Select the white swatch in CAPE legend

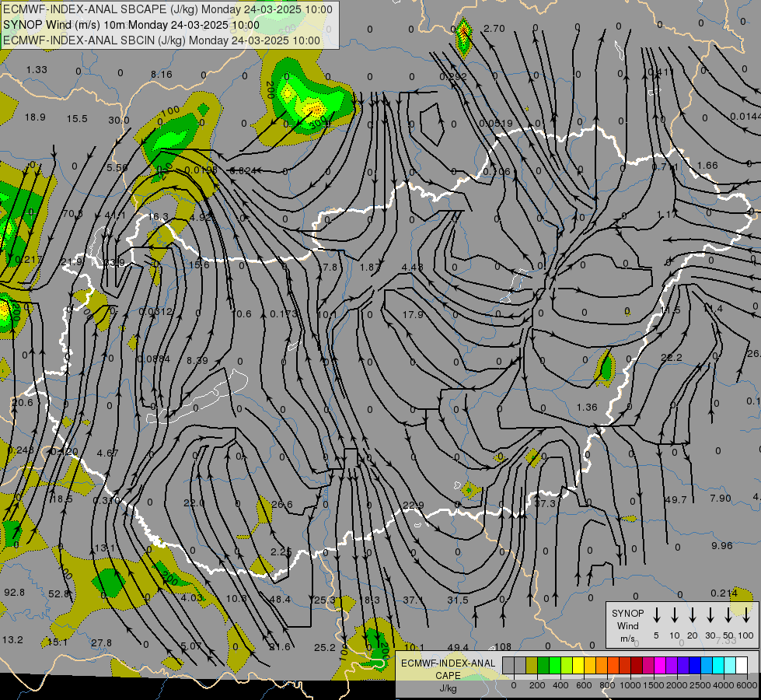pyautogui.click(x=741, y=665)
